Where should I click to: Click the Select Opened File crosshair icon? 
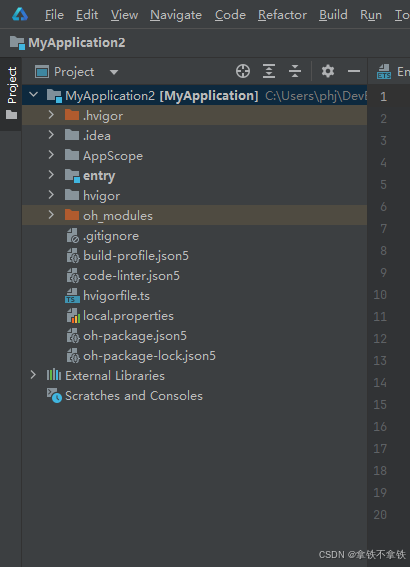coord(243,71)
